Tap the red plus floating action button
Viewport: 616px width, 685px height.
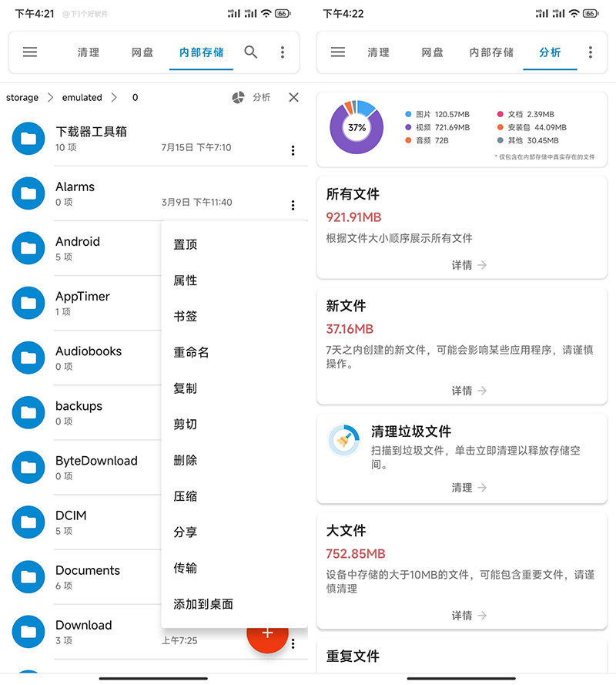coord(267,633)
